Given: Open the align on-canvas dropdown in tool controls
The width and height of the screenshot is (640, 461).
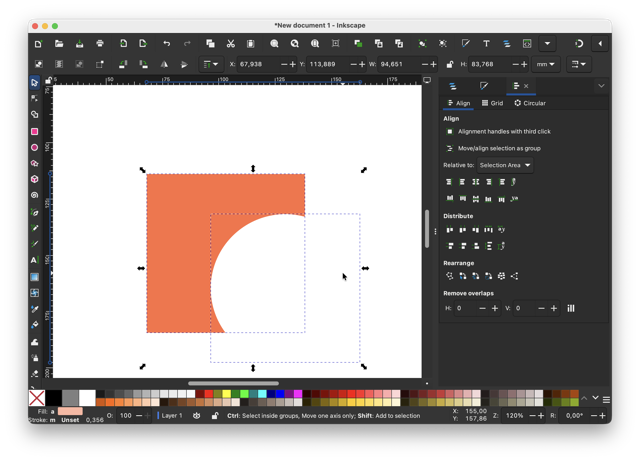Looking at the screenshot, I should pyautogui.click(x=211, y=64).
